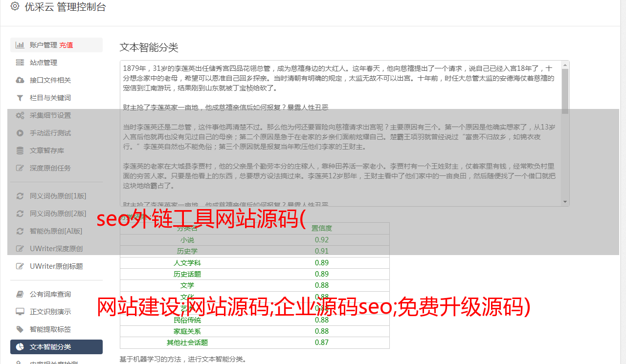
Task: Click the text area scrollbar thumb
Action: click(x=565, y=91)
